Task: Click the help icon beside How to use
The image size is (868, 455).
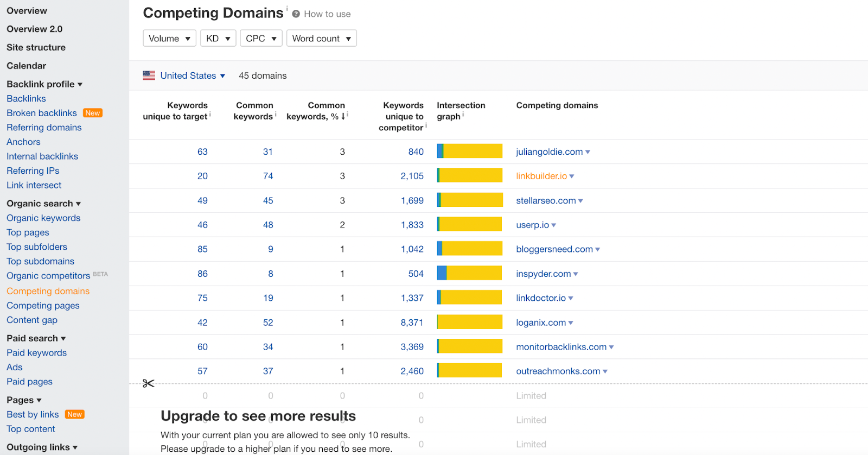Action: tap(296, 14)
